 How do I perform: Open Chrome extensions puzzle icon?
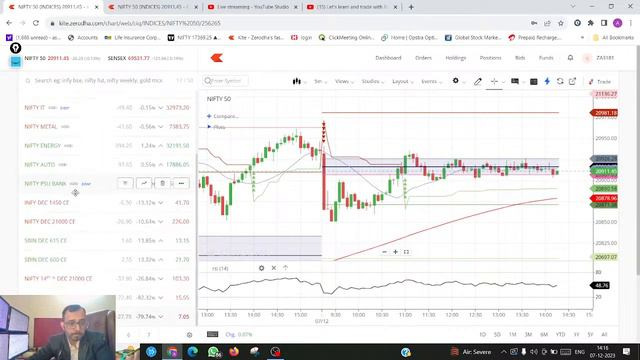tap(591, 23)
